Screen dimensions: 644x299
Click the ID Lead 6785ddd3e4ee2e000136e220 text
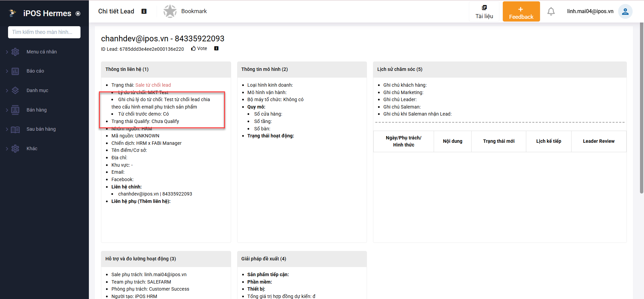(143, 49)
